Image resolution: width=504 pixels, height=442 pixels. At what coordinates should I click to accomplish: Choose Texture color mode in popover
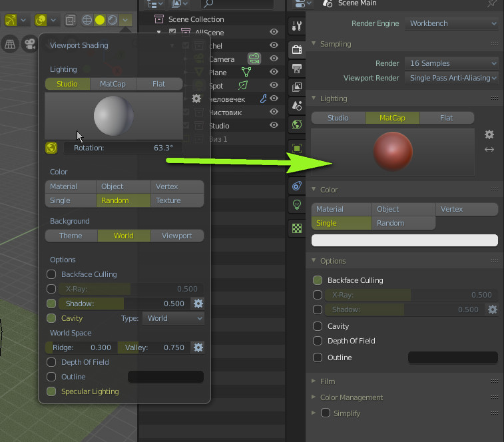pos(177,200)
